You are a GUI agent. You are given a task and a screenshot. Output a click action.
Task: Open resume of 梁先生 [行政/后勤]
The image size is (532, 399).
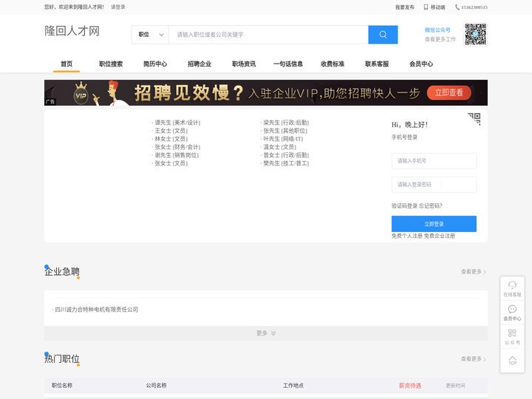click(286, 123)
